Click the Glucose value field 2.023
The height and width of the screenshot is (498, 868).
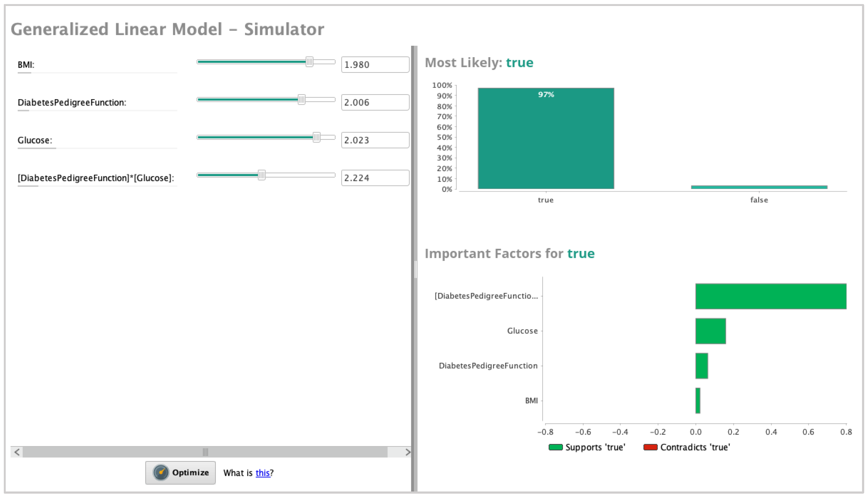click(375, 140)
